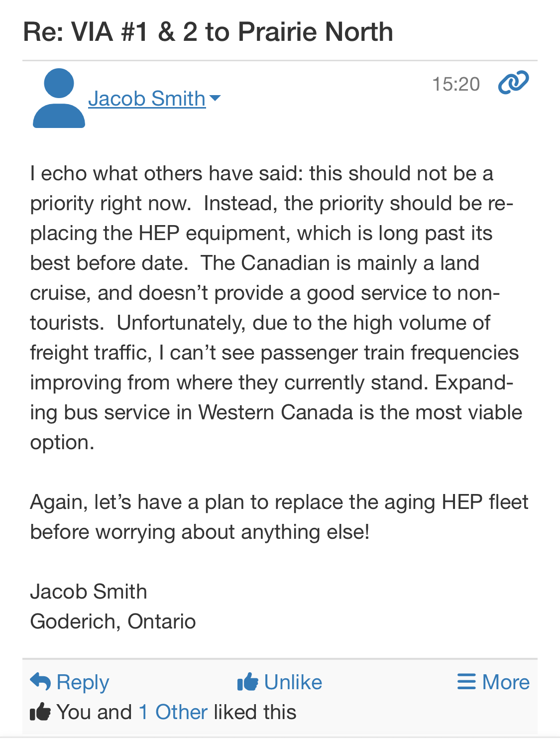Screen dimensions: 560x740
Task: Click the thread title 'Re: VIA #1 & 2 to Prairie North'
Action: [208, 32]
